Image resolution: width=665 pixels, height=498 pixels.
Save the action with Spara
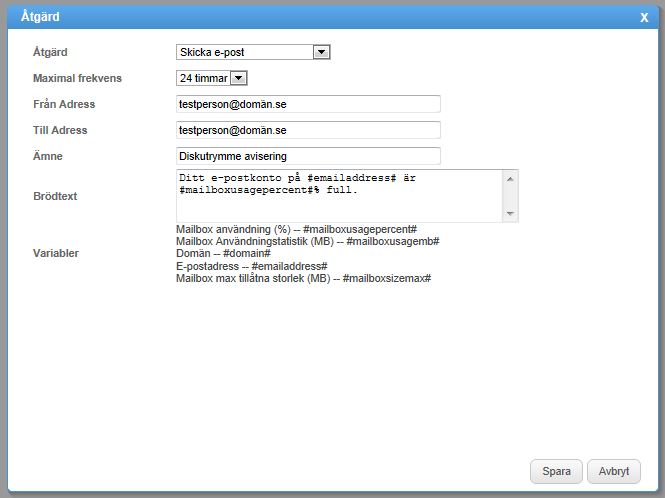pyautogui.click(x=556, y=472)
